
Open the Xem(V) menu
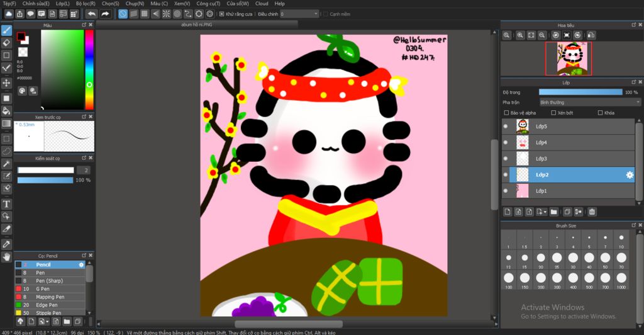[182, 3]
